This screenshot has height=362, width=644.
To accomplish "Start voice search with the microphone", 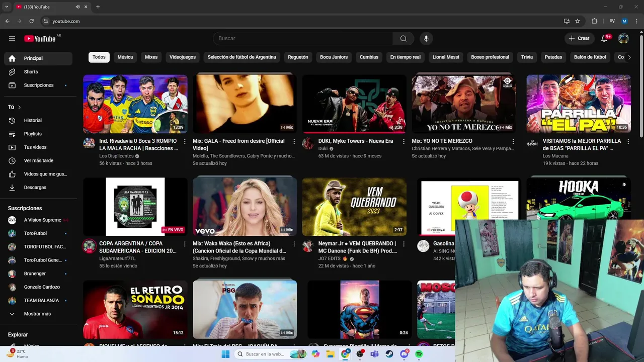I will tap(426, 39).
